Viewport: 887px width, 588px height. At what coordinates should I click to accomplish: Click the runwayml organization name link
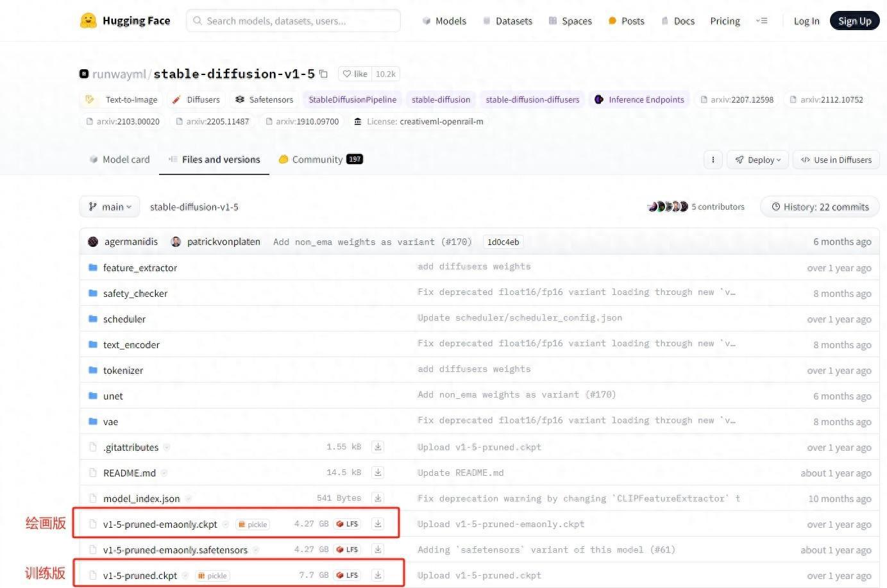119,74
